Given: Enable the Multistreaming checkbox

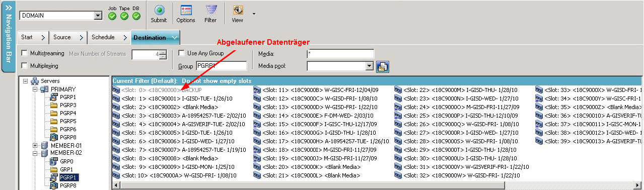Looking at the screenshot, I should [x=24, y=53].
